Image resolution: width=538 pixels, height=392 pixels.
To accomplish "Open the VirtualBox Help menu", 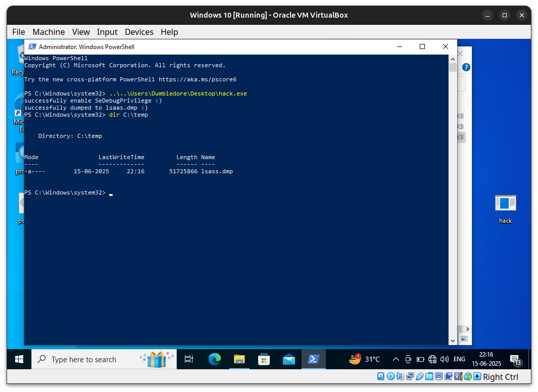I will 170,32.
